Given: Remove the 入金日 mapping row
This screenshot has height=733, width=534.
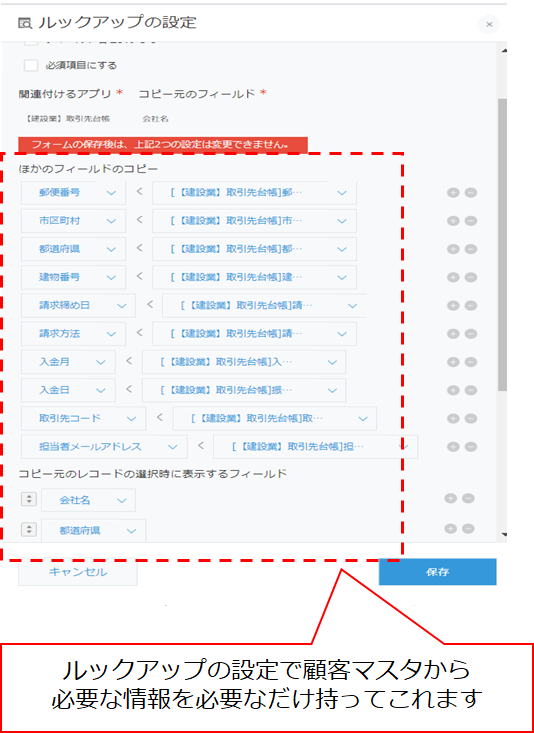Looking at the screenshot, I should pyautogui.click(x=470, y=390).
